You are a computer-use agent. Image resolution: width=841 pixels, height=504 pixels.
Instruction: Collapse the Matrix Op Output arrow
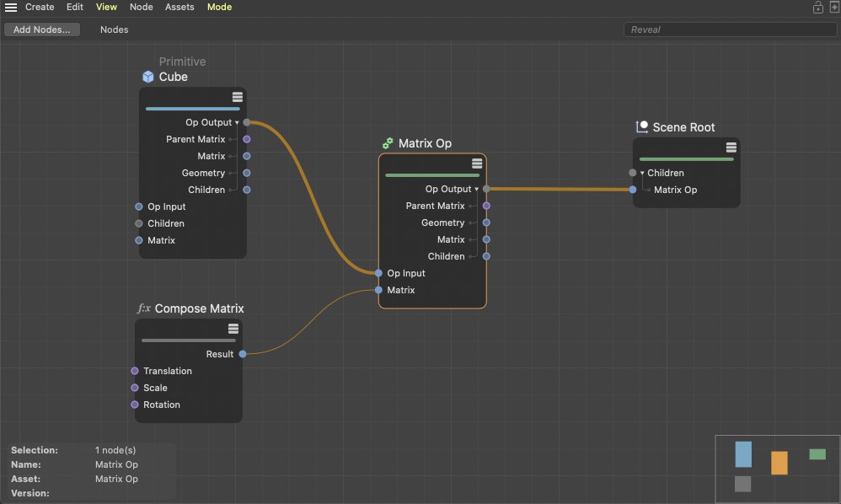[x=477, y=190]
